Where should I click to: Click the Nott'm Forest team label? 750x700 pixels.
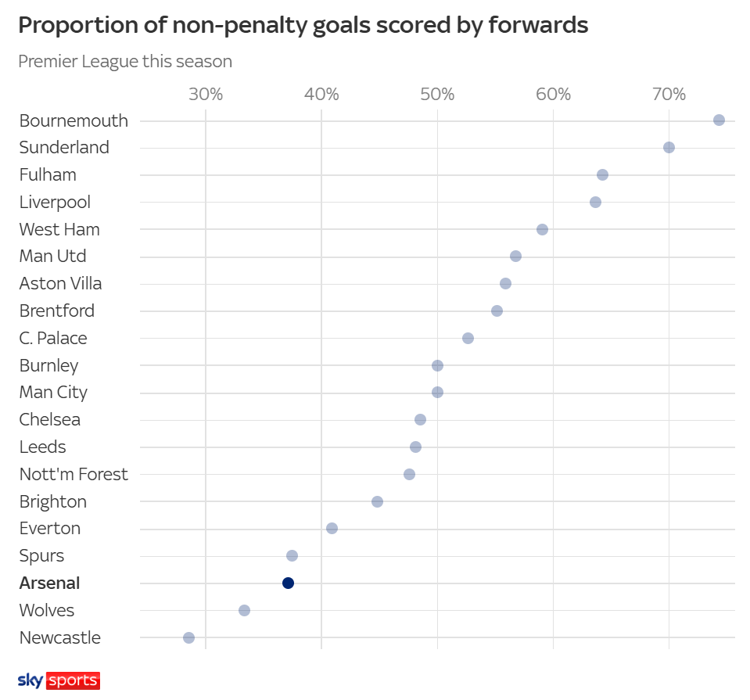click(74, 474)
